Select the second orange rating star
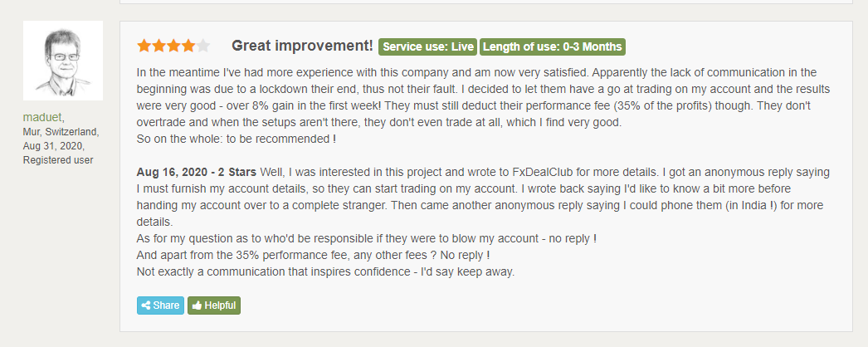This screenshot has width=868, height=347. (x=159, y=46)
